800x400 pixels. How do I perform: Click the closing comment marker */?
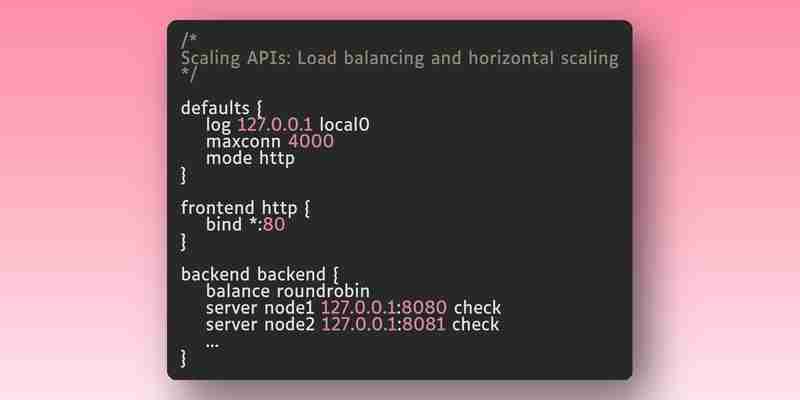point(189,74)
